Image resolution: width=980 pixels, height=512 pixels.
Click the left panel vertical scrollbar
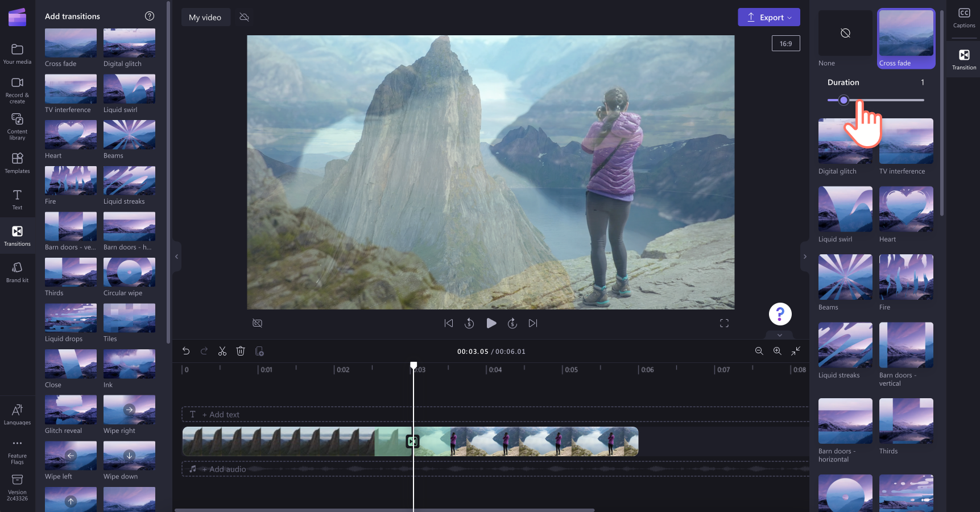tap(168, 172)
